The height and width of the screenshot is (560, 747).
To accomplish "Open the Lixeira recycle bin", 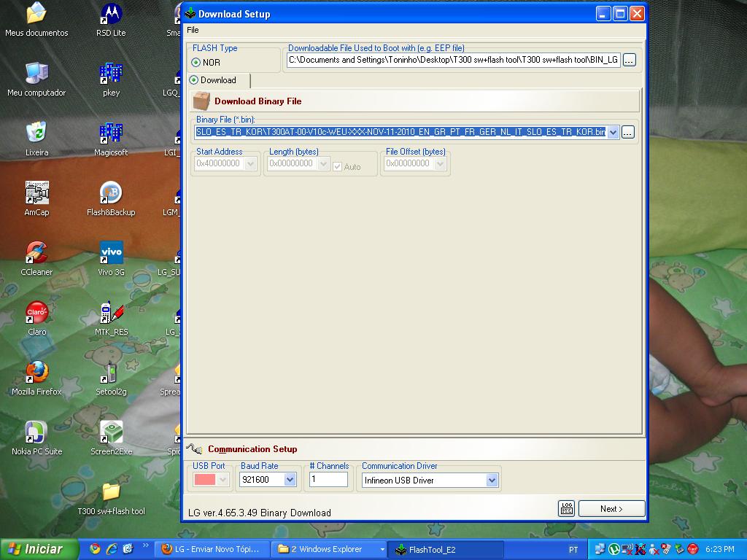I will coord(36,139).
